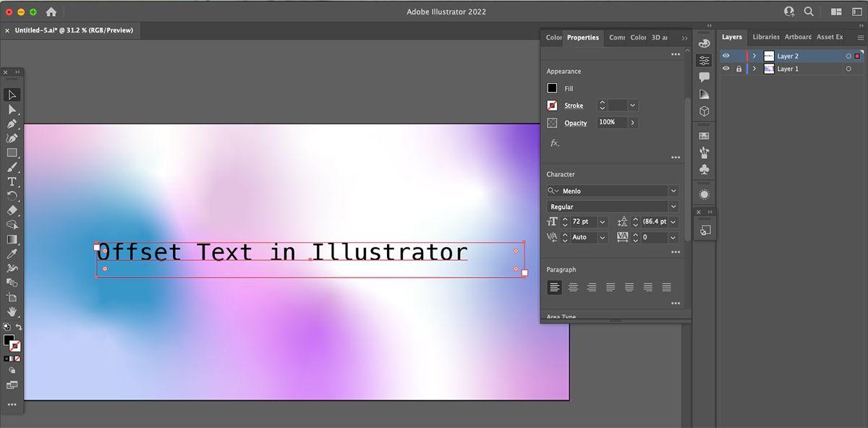Select the Type tool in toolbar

[x=12, y=181]
